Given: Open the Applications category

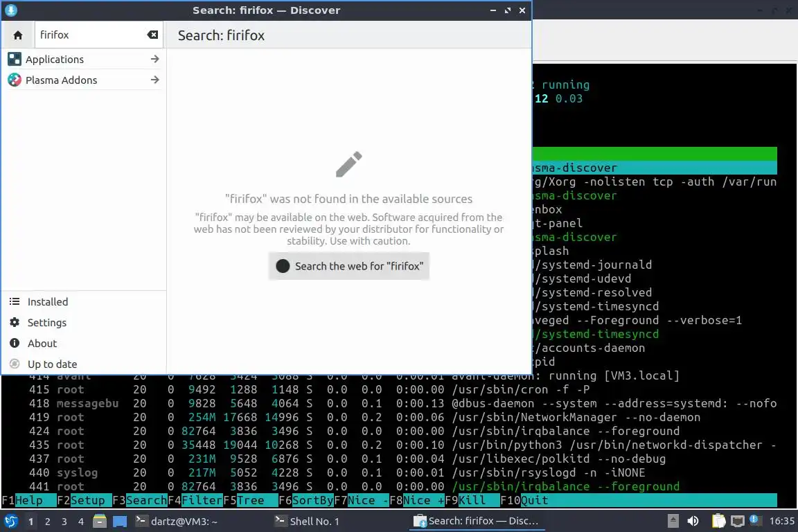Looking at the screenshot, I should (83, 59).
